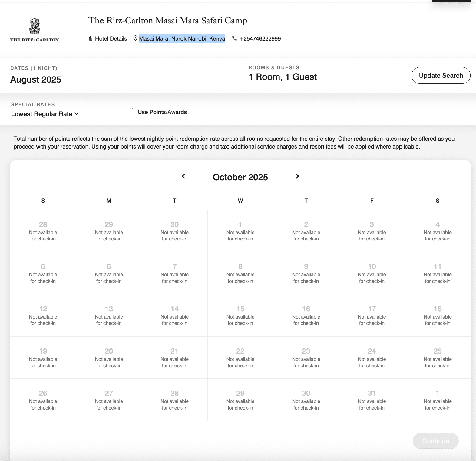
Task: Advance to next month with right chevron
Action: [297, 176]
